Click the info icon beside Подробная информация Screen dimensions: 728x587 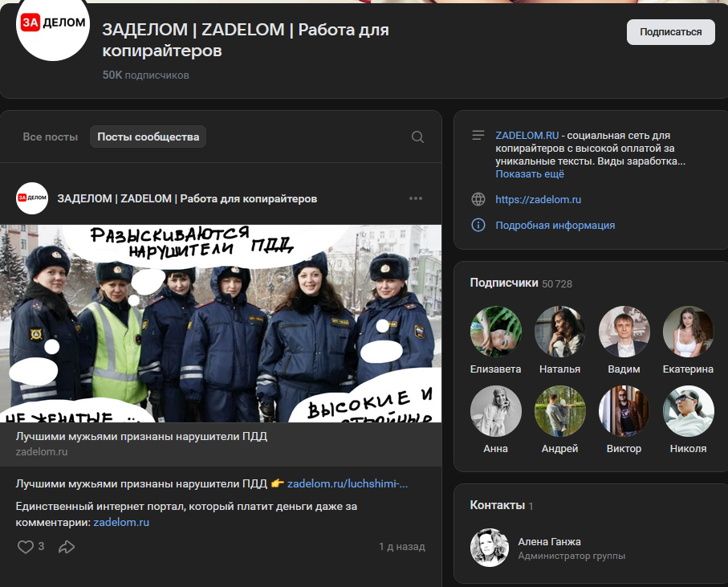point(479,225)
